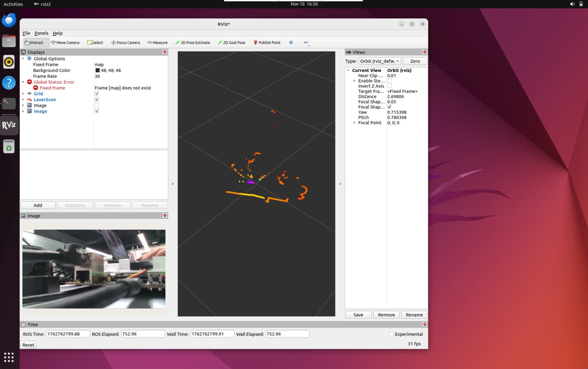The width and height of the screenshot is (588, 369).
Task: Select the Move Camera tool
Action: (65, 42)
